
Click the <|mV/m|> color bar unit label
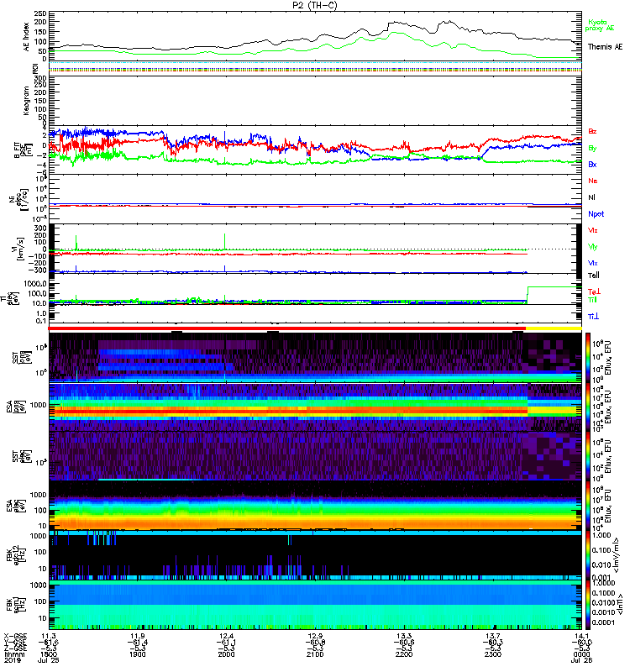[x=617, y=554]
